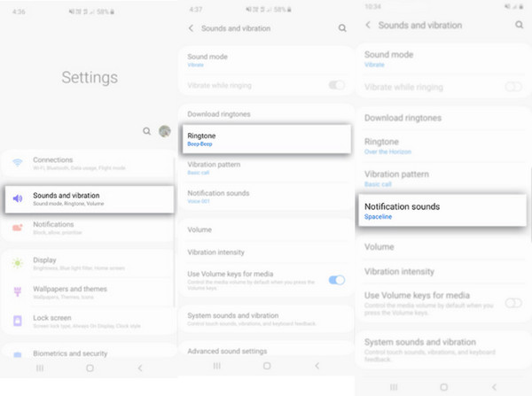Tap the Connections Wi-Fi icon in Settings
532x396 pixels.
tap(18, 164)
